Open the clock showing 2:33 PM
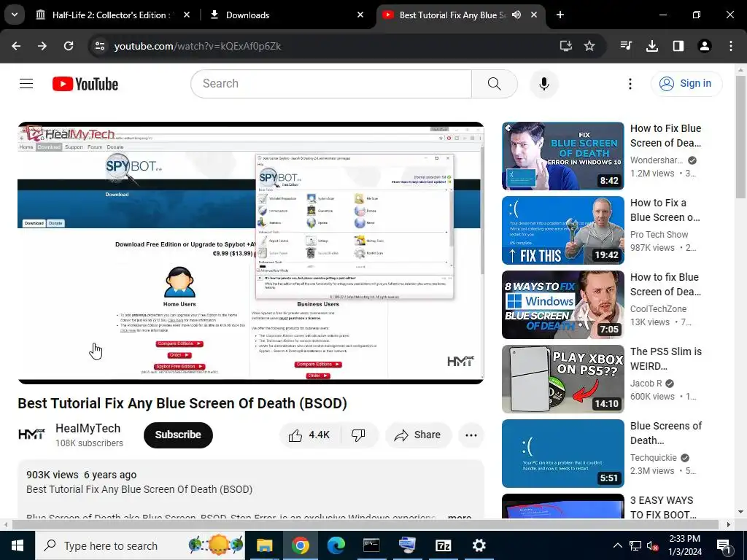 click(x=685, y=545)
